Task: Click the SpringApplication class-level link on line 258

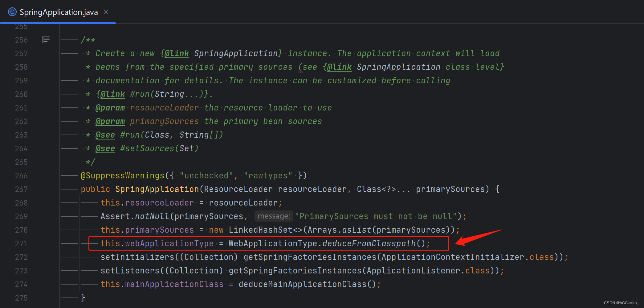Action: tap(414, 67)
